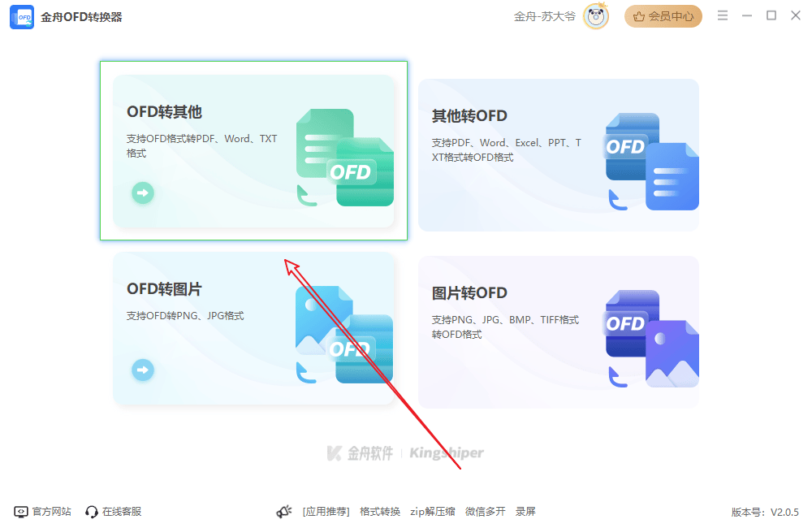812x528 pixels.
Task: Open the 其他转OFD conversion card
Action: (x=559, y=154)
